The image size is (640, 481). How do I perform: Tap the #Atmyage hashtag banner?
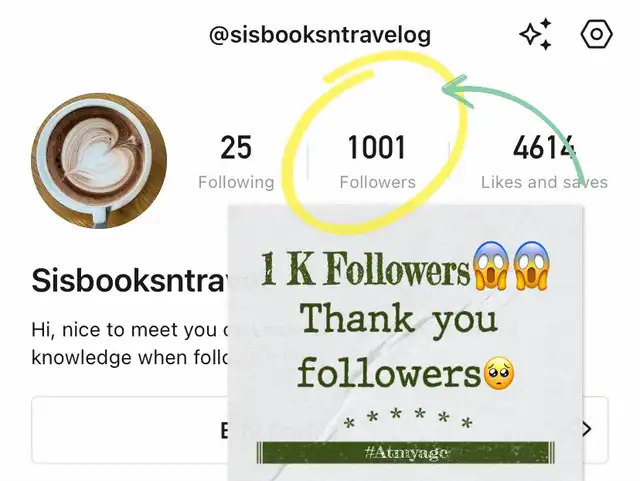coord(405,452)
